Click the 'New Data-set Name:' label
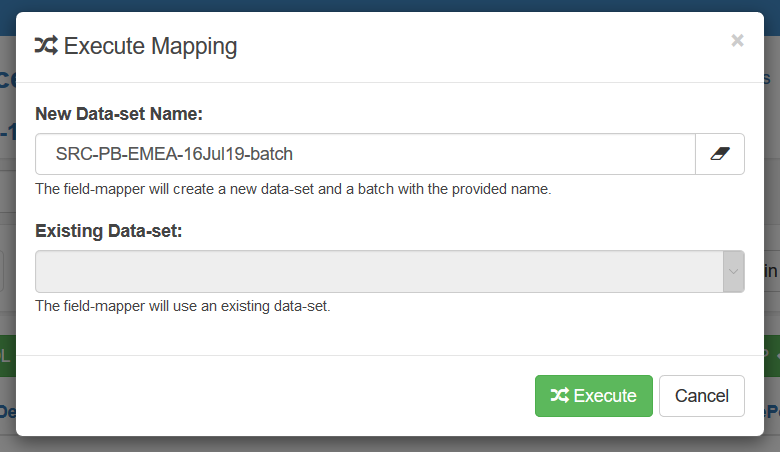This screenshot has height=452, width=780. [119, 114]
